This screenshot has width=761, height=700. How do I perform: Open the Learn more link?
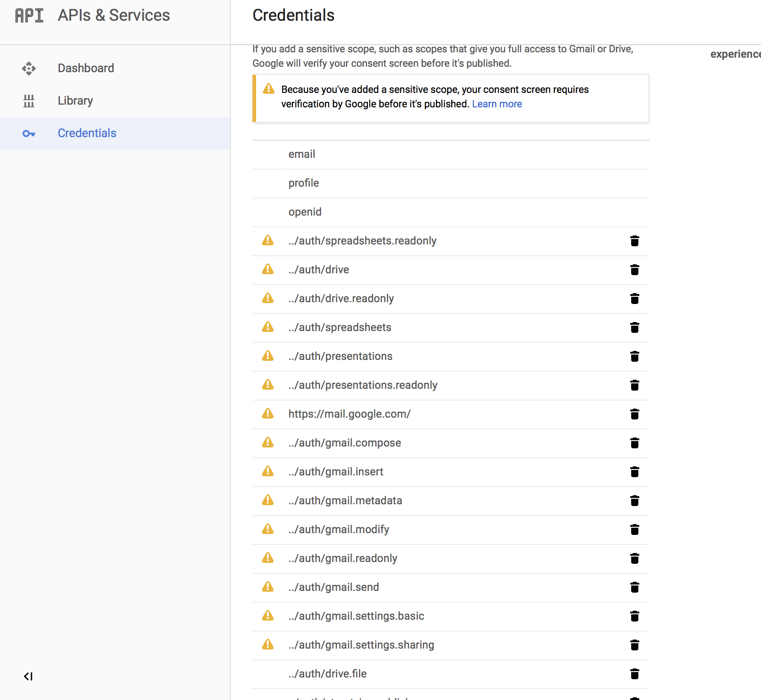pos(497,104)
